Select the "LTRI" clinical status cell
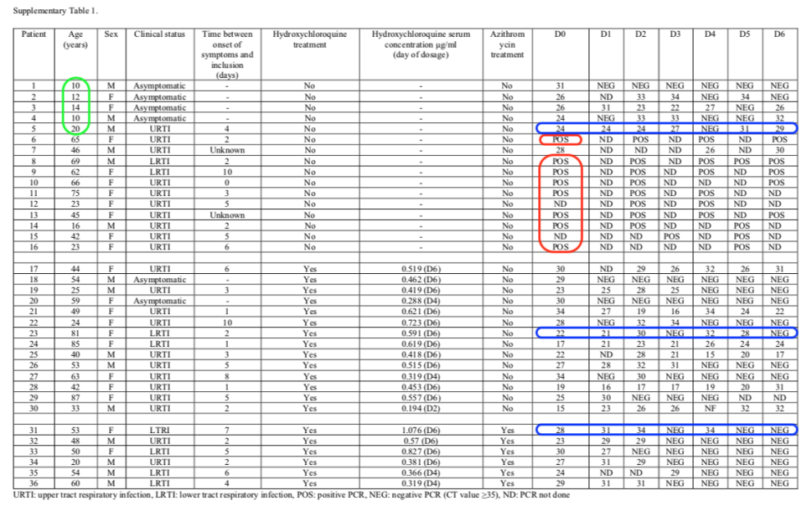 (159, 431)
